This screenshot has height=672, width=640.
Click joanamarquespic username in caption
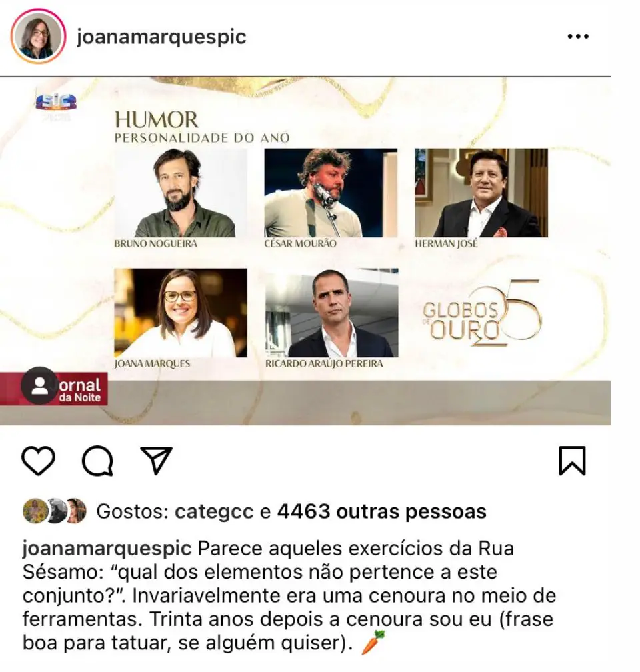click(x=107, y=549)
